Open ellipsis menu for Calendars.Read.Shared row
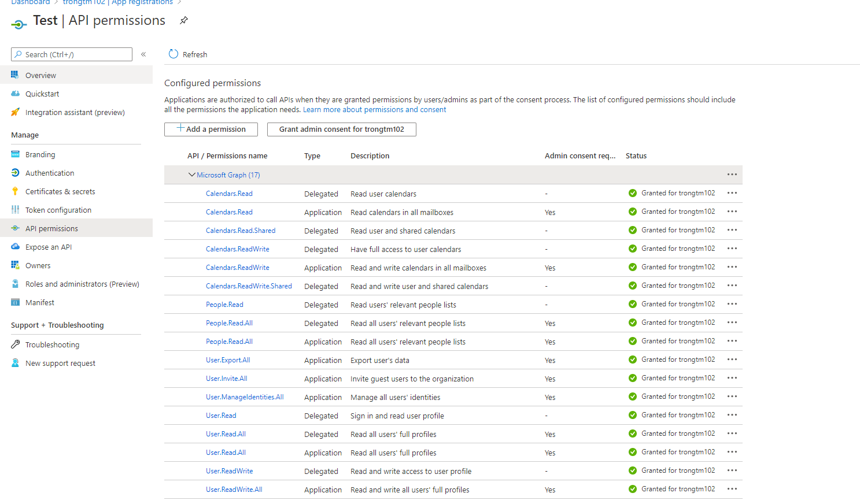The width and height of the screenshot is (860, 504). [732, 230]
